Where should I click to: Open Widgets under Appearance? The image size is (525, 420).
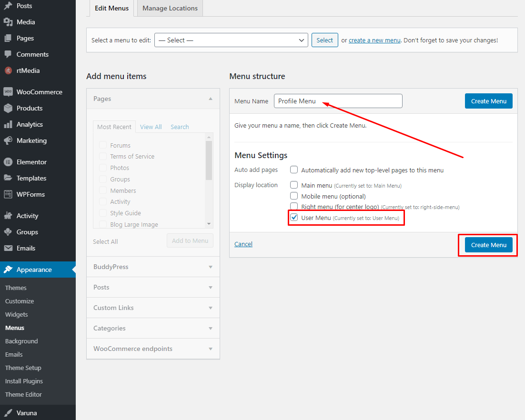[x=16, y=315]
